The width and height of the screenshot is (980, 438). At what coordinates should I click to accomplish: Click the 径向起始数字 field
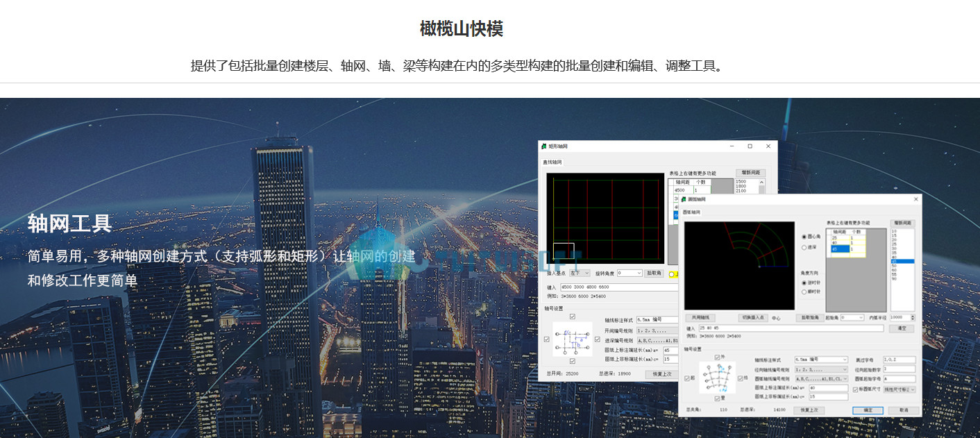(899, 369)
